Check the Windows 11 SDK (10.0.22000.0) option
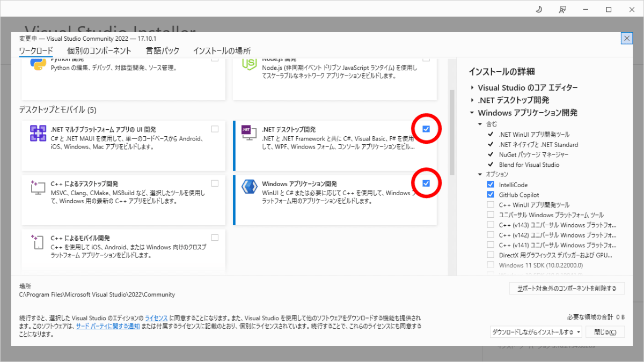The height and width of the screenshot is (362, 644). [x=491, y=265]
